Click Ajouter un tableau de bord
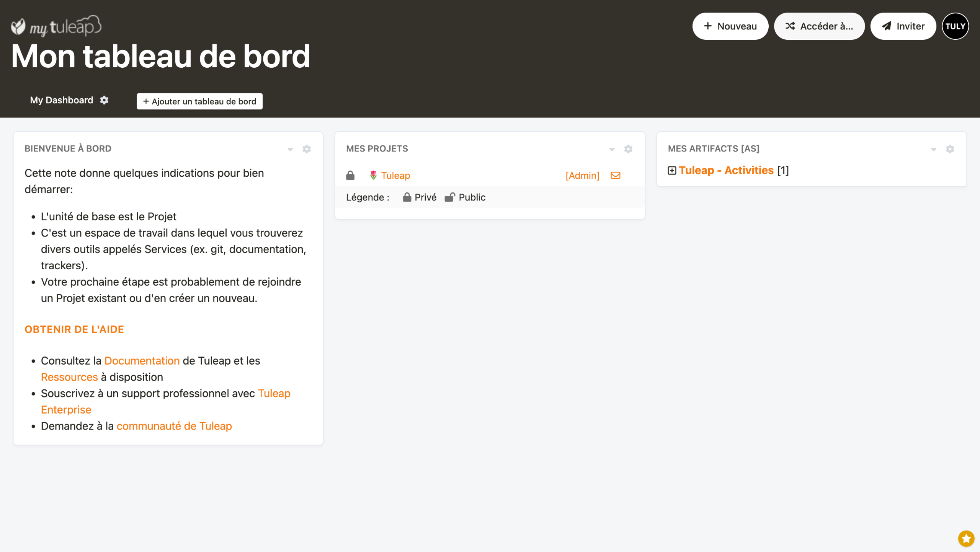Viewport: 980px width, 552px height. [199, 101]
